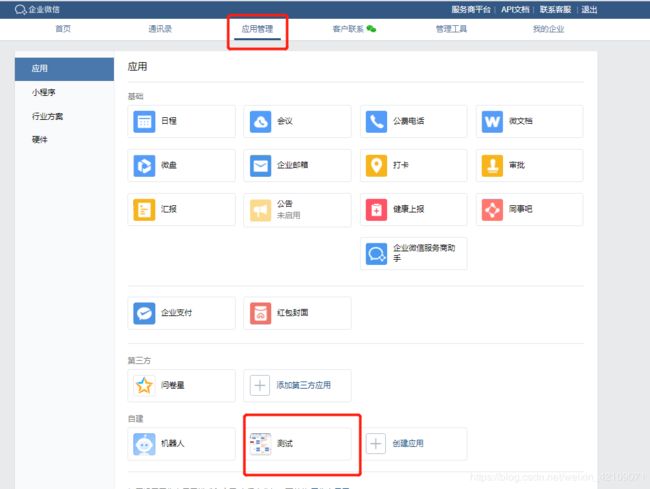Viewport: 650px width, 489px height.
Task: Open the 日程 calendar app icon
Action: [144, 121]
